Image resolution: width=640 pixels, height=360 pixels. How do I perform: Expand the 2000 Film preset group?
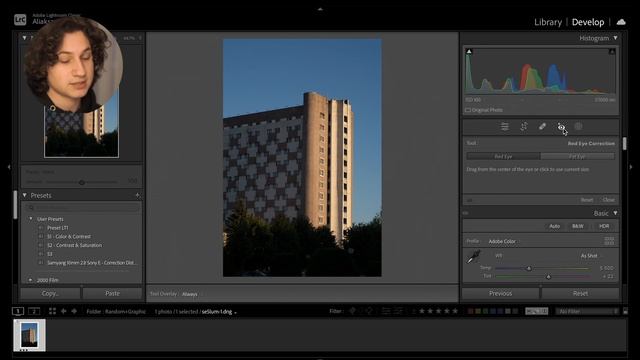point(31,280)
